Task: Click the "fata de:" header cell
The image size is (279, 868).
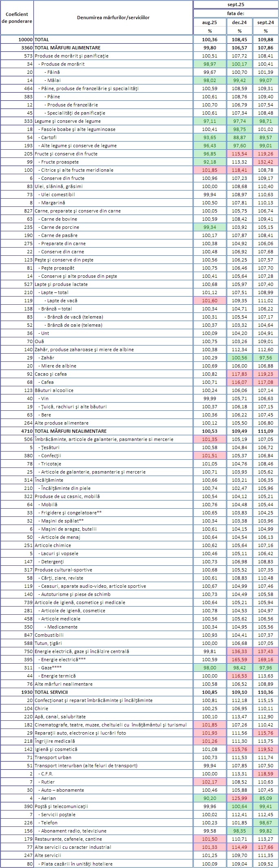Action: (236, 13)
